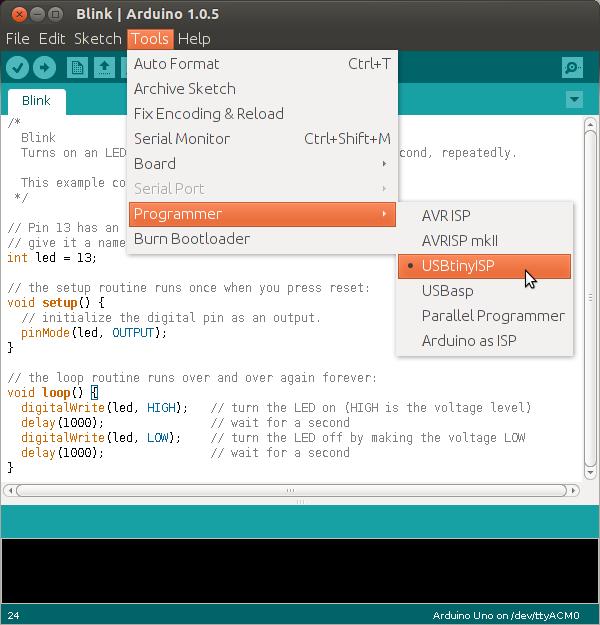Click the horizontal scrollbar left arrow
Viewport: 600px width, 625px height.
pos(11,490)
